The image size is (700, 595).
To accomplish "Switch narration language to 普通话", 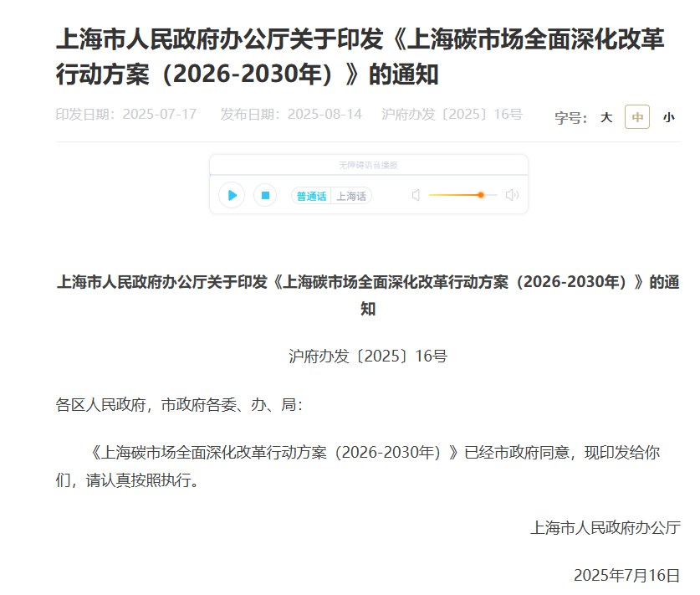I will click(311, 196).
